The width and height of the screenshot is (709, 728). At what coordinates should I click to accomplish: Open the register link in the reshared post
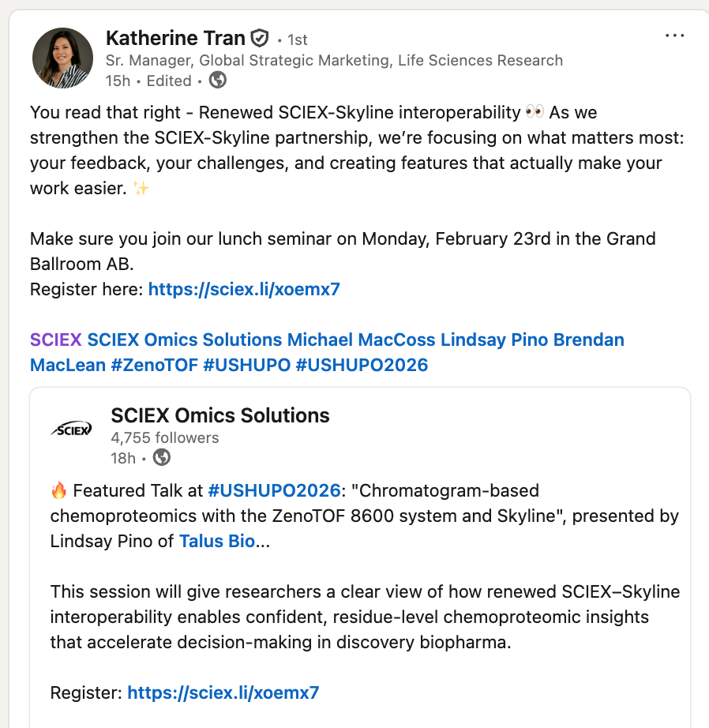[x=223, y=693]
